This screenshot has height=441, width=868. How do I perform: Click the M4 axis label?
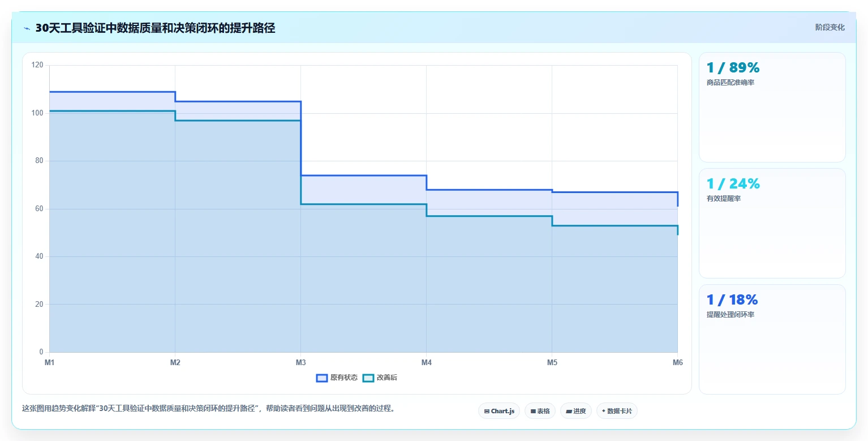[426, 362]
